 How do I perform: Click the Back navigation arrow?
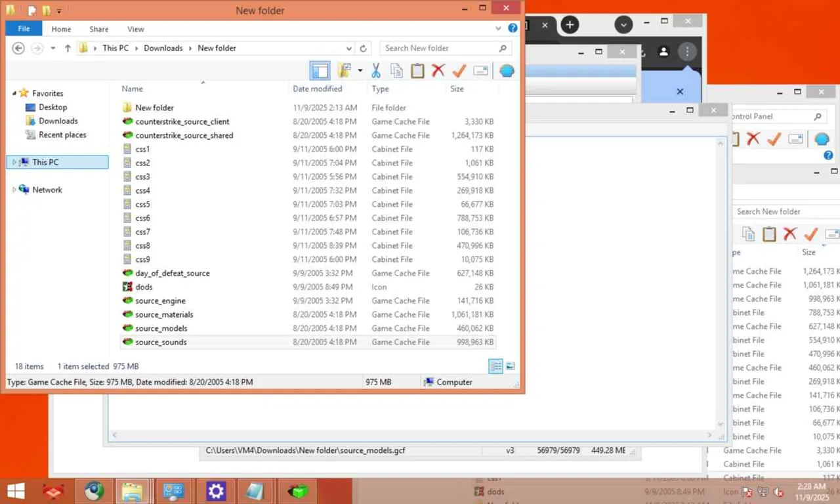(18, 48)
